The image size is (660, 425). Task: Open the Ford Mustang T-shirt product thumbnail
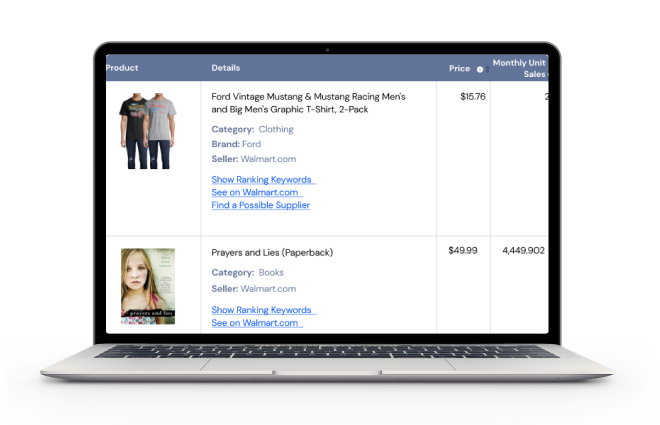147,131
